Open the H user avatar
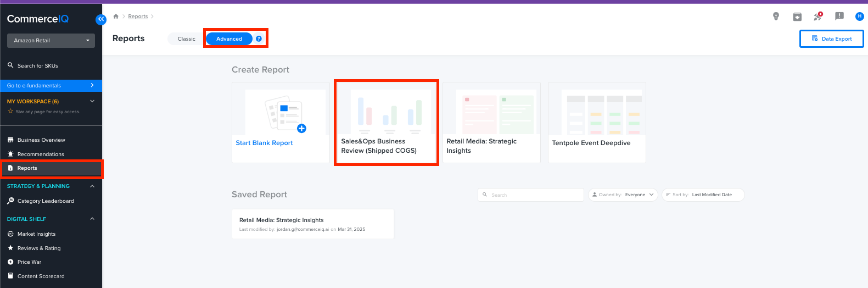Screen dimensions: 868x288 [x=860, y=16]
